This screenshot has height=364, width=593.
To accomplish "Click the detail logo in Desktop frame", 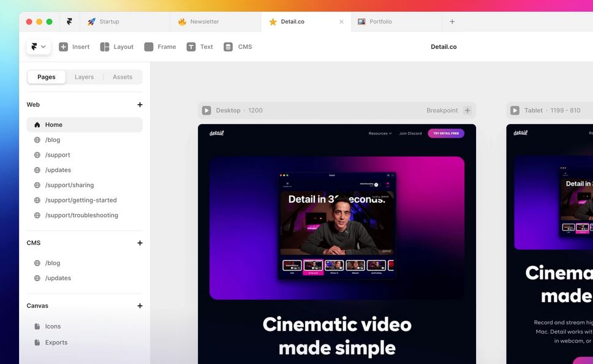I will tap(217, 133).
